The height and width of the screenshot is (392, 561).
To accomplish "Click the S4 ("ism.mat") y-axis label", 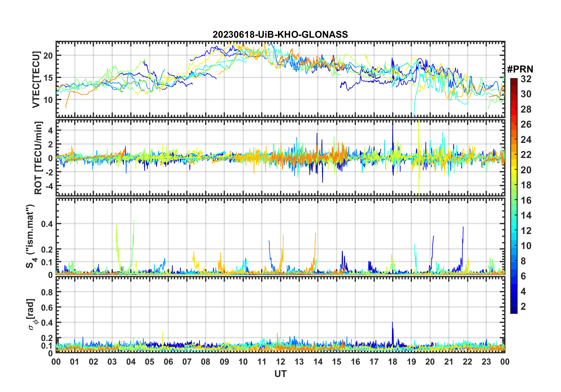I will (31, 236).
